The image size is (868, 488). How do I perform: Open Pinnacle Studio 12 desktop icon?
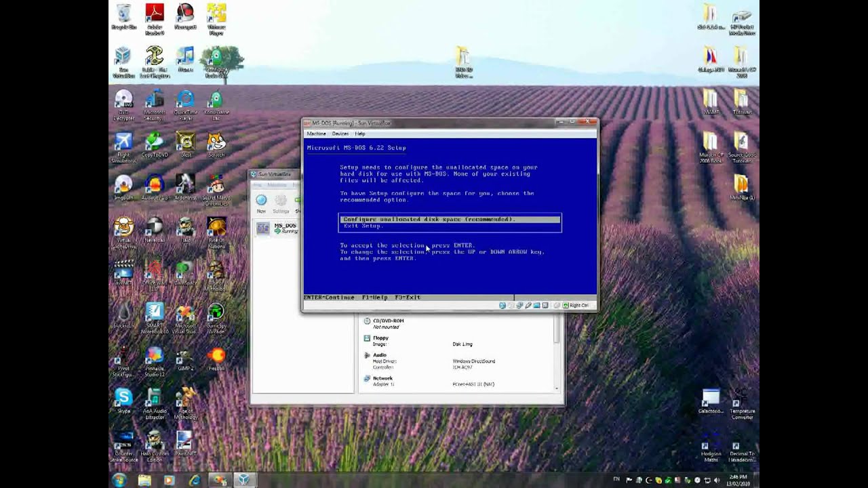click(155, 361)
